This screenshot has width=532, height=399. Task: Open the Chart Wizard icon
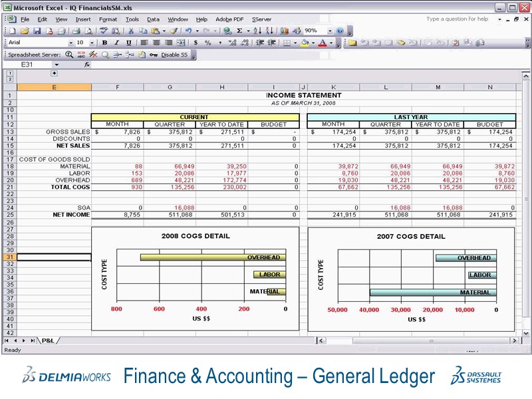[x=285, y=31]
